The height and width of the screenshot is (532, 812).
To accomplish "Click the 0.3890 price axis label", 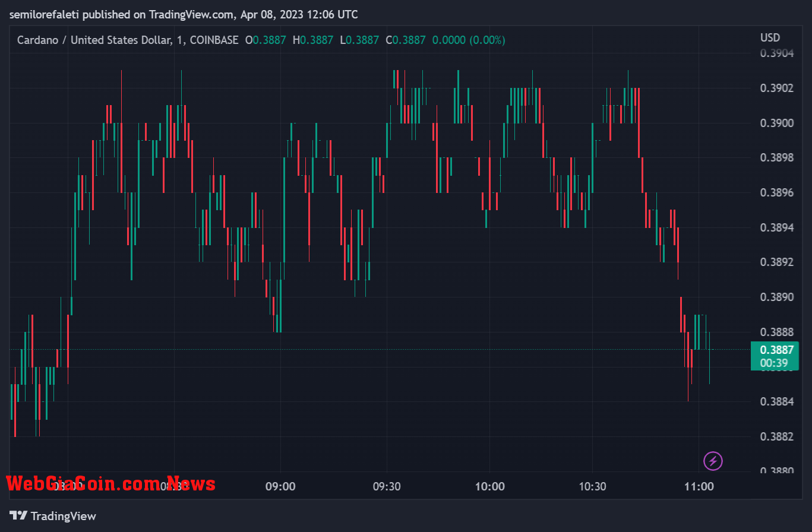I will [x=777, y=297].
